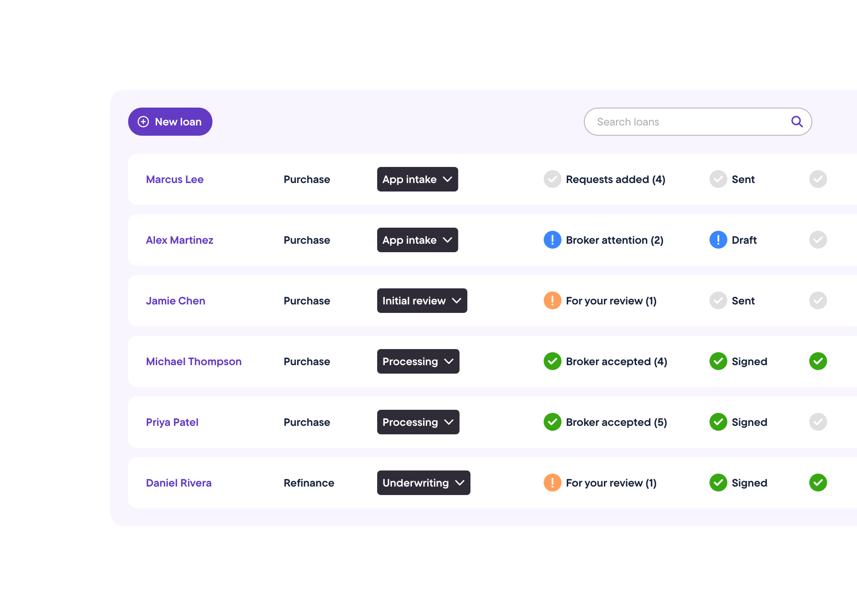Click orange alert icon in Jamie Chen's row
Viewport: 857px width, 616px height.
click(552, 301)
